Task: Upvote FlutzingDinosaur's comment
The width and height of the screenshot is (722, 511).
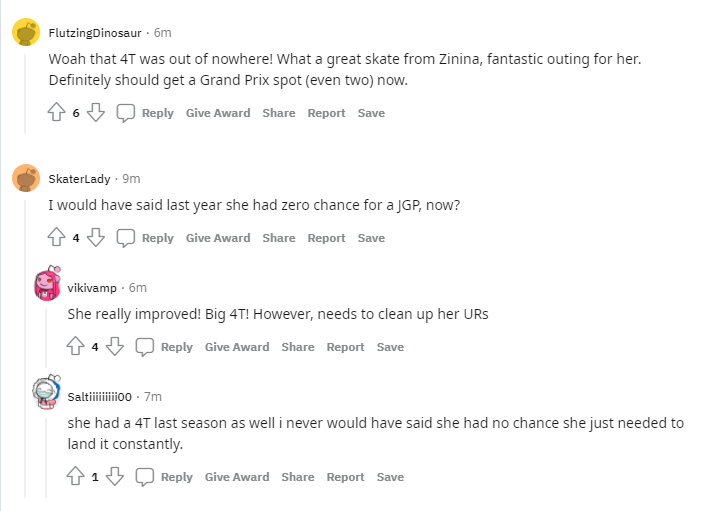Action: coord(57,113)
